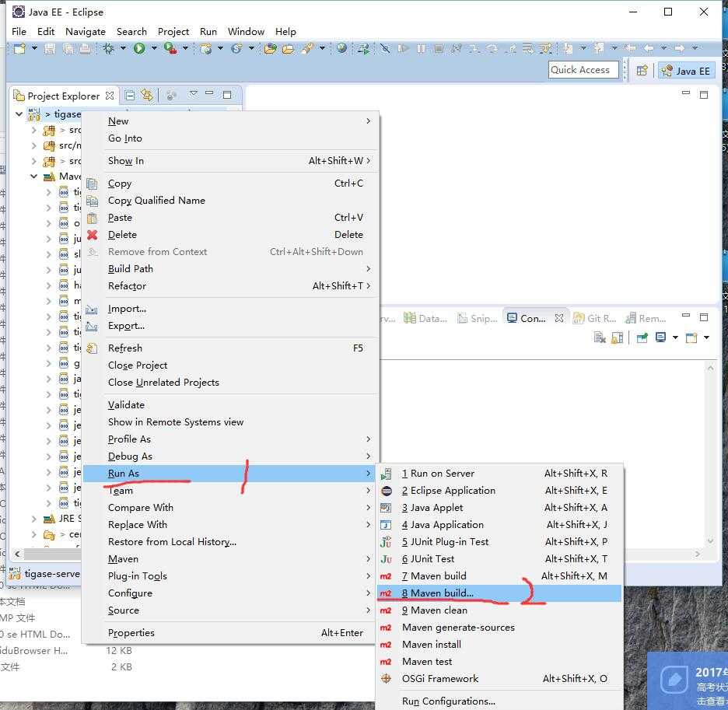The height and width of the screenshot is (710, 728).
Task: Open the Project menu
Action: point(173,32)
